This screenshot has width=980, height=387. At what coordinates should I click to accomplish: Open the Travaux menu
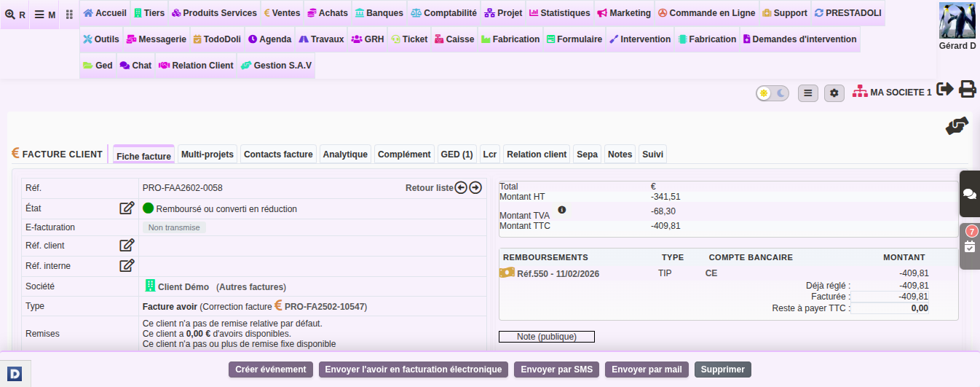(321, 39)
